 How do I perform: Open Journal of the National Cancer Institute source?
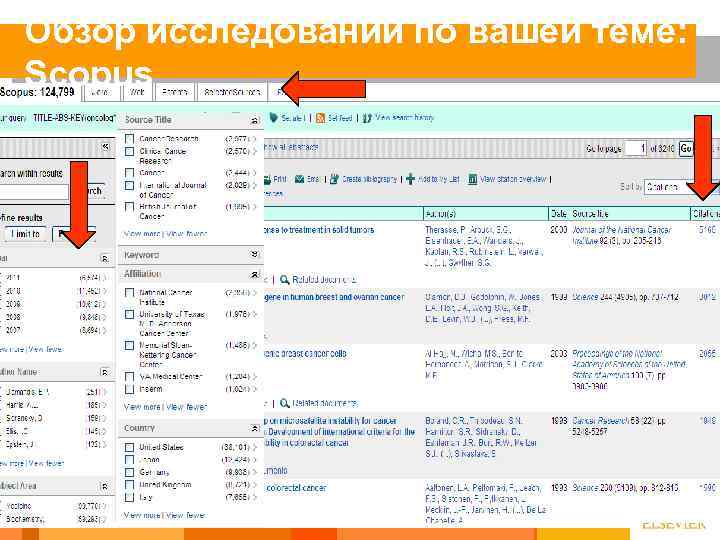pos(622,235)
